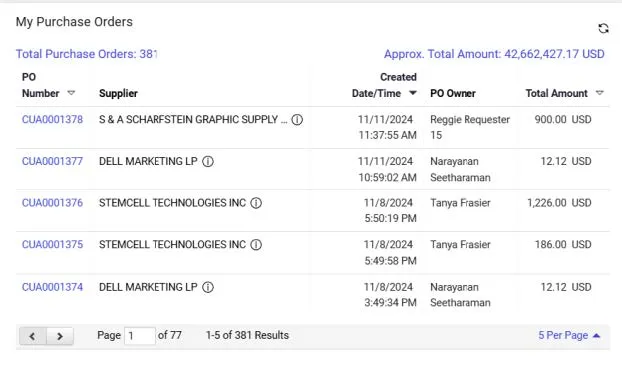Select STEMCELL TECHNOLOGIES INC on CUA0001376 row
The width and height of the screenshot is (622, 370).
172,203
